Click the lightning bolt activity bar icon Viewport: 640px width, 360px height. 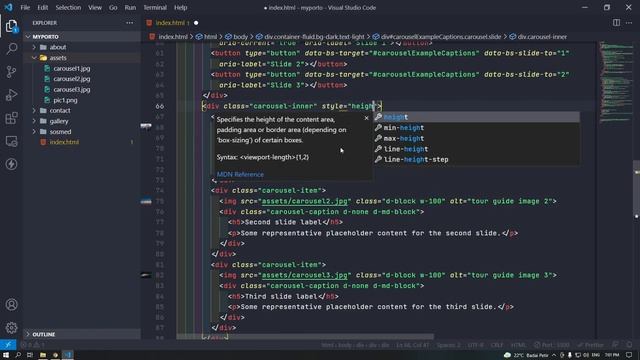pyautogui.click(x=11, y=164)
